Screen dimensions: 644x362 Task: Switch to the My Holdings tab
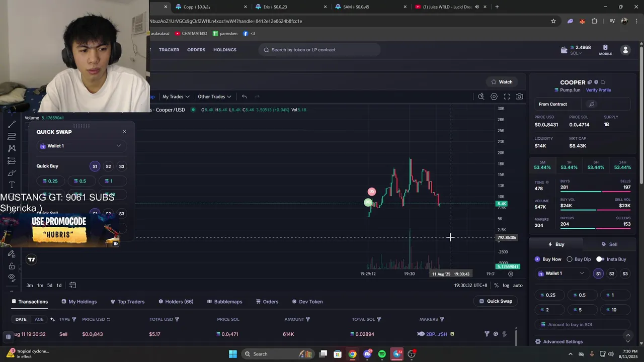[x=79, y=302]
